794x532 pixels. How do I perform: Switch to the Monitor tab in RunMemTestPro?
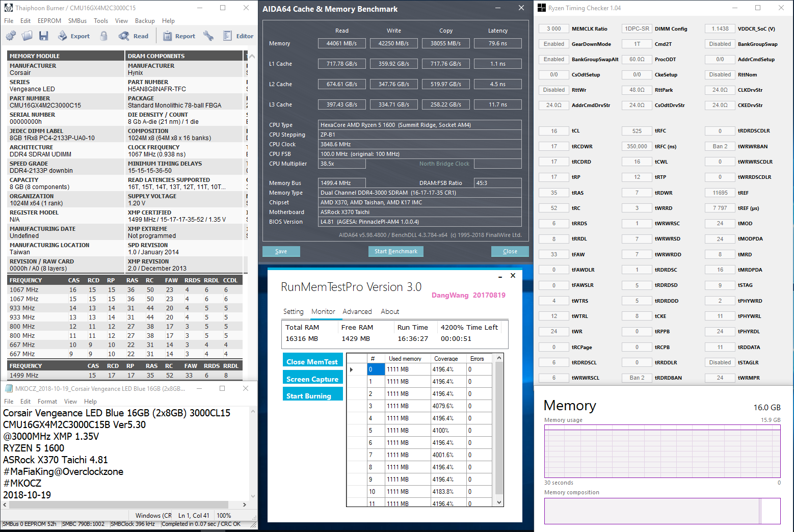pyautogui.click(x=323, y=311)
